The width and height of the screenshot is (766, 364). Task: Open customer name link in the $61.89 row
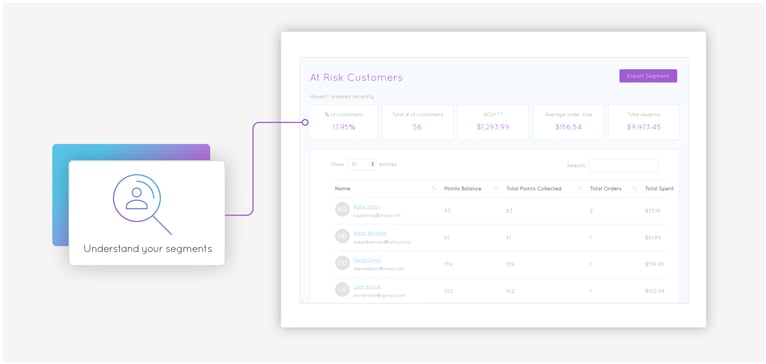370,233
